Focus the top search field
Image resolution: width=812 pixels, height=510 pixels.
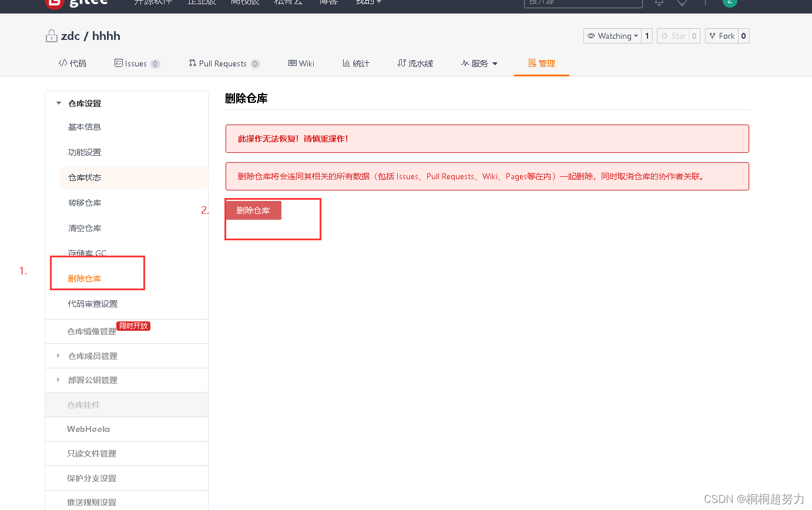[x=583, y=2]
